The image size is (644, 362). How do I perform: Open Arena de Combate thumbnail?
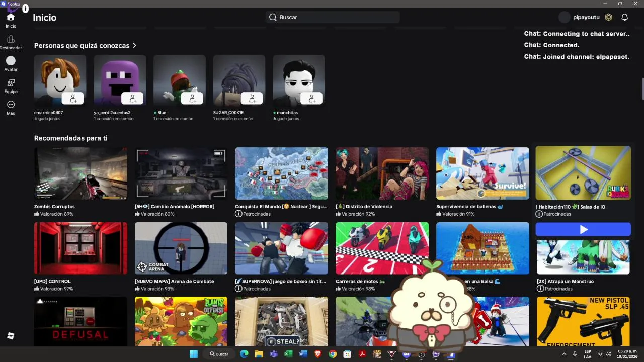pos(181,248)
